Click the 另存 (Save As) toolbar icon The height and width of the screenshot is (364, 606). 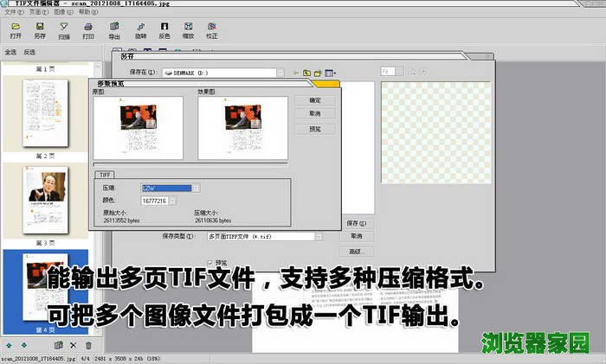[40, 31]
